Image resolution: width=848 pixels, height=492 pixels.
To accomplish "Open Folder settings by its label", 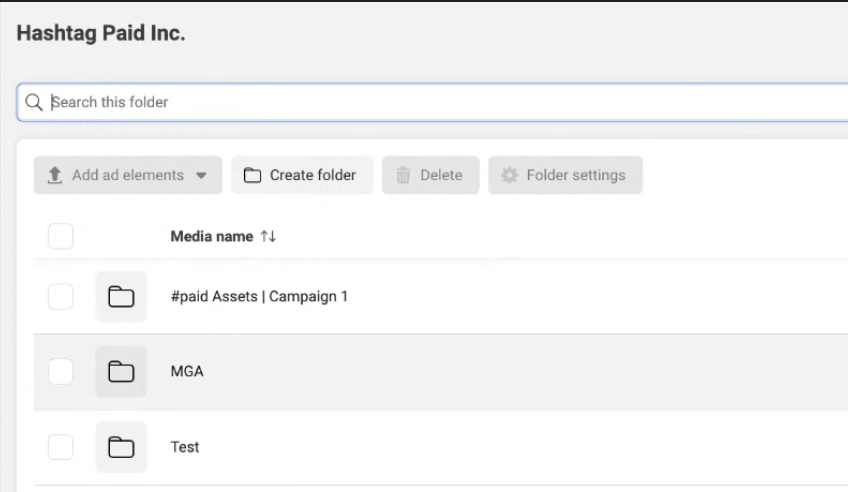I will (575, 175).
